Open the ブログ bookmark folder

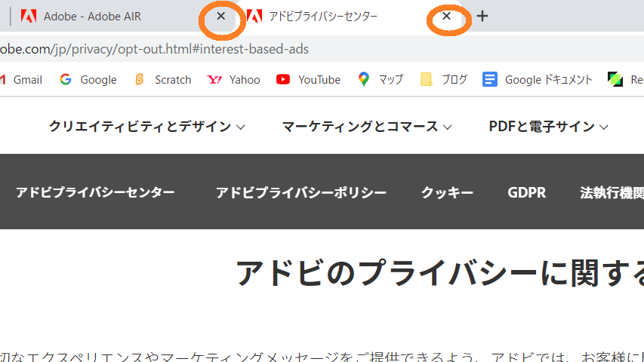coord(444,80)
